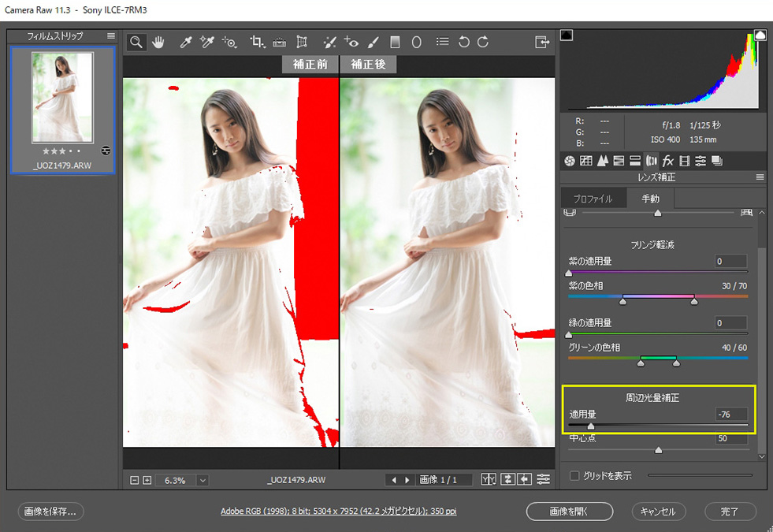Screen dimensions: 773x532
Task: Select the Crop tool
Action: point(257,42)
